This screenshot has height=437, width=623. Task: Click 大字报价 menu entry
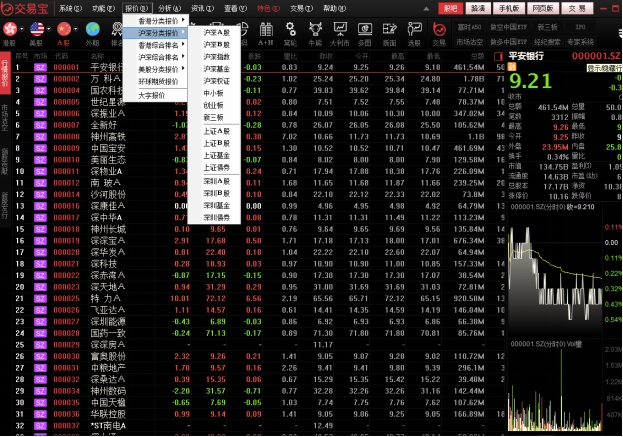[x=151, y=95]
